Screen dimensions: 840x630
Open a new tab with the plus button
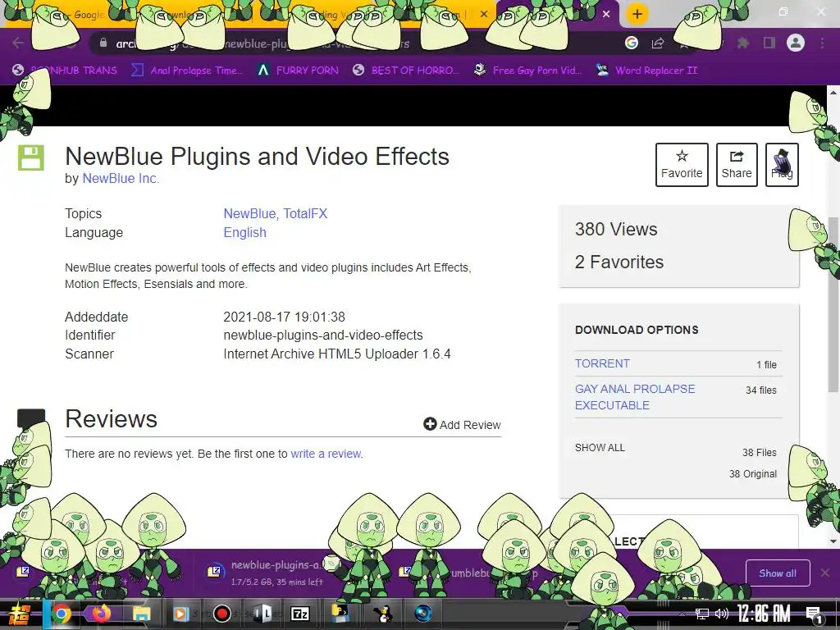[637, 14]
